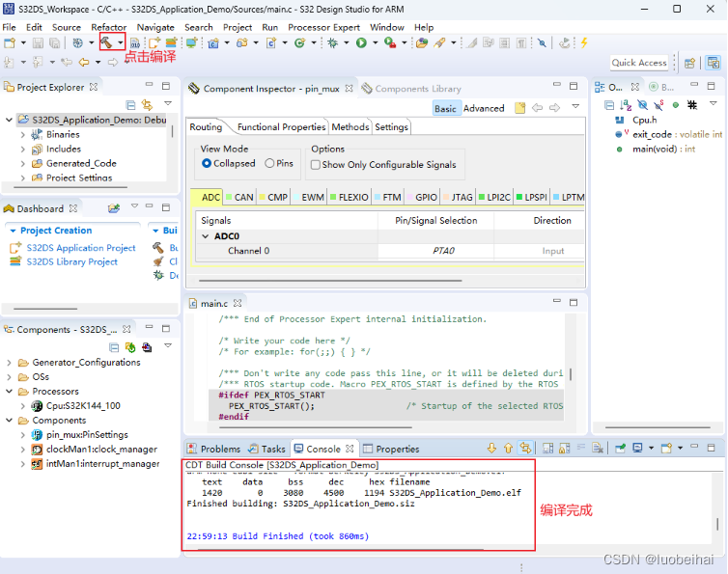Viewport: 728px width, 574px height.
Task: Click the Save icon in the toolbar
Action: tap(38, 43)
